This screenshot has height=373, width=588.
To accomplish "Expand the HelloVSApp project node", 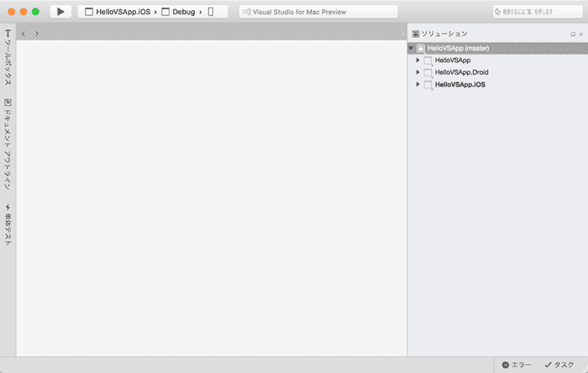I will 417,60.
